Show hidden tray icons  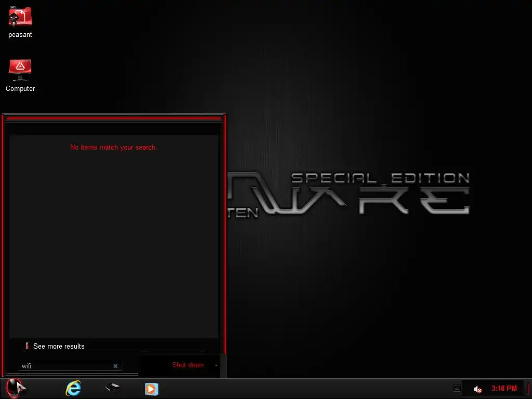457,389
